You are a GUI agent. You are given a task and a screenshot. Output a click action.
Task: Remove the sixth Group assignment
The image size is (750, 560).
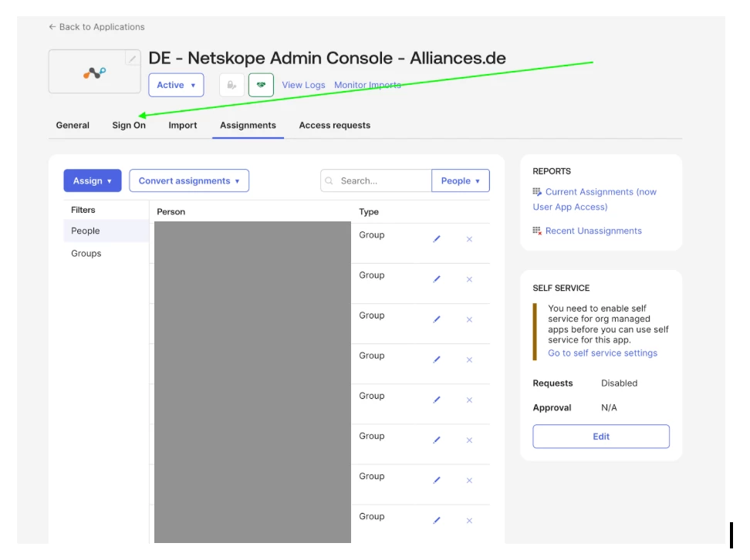[x=469, y=440]
